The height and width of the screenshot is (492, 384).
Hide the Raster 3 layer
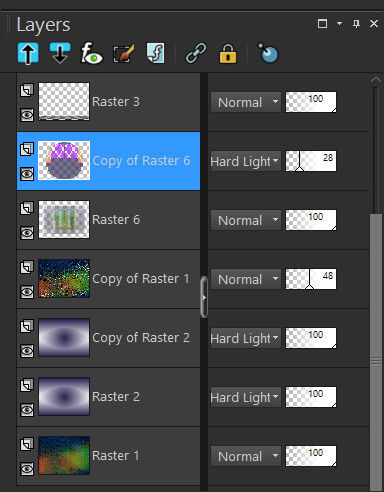[27, 115]
